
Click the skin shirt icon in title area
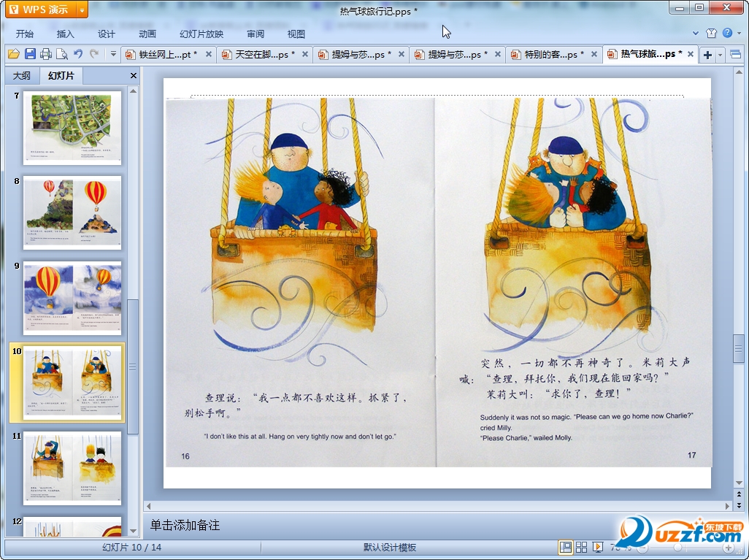click(711, 33)
